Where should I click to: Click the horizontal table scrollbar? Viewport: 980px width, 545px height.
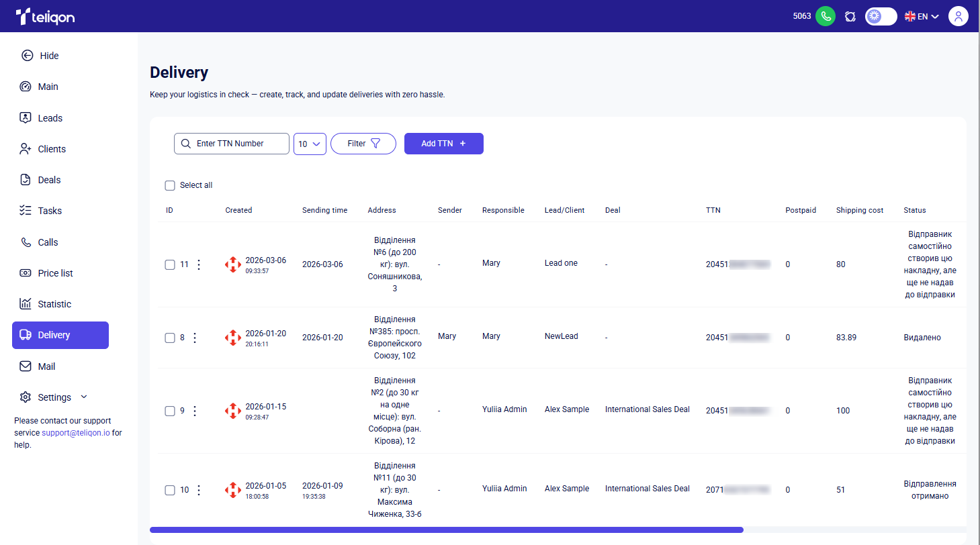click(446, 530)
